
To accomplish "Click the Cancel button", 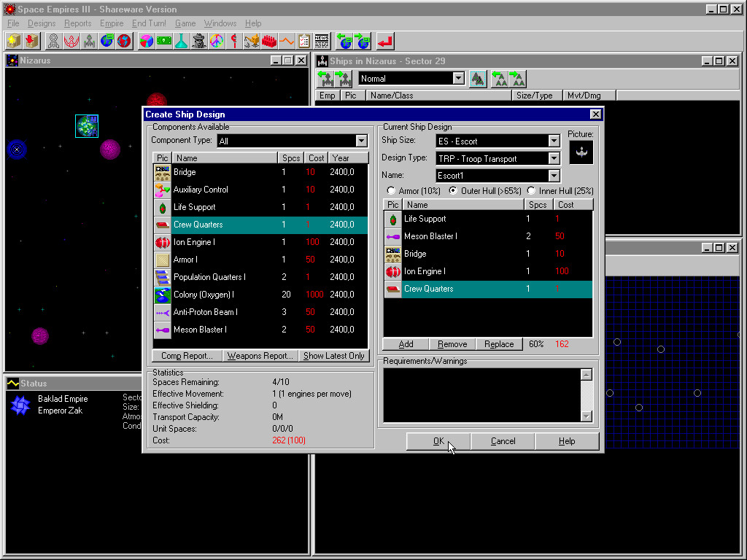I will pyautogui.click(x=503, y=441).
